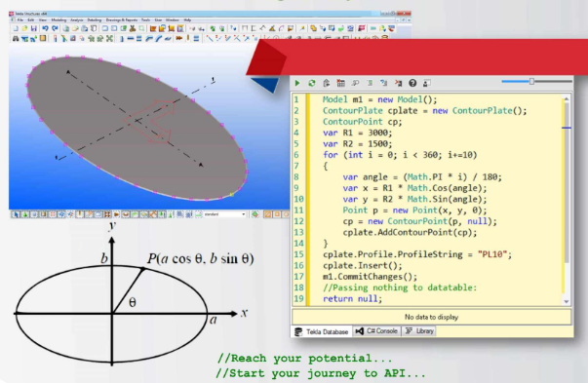The width and height of the screenshot is (588, 383).
Task: Expand the Modeling menu
Action: click(59, 19)
